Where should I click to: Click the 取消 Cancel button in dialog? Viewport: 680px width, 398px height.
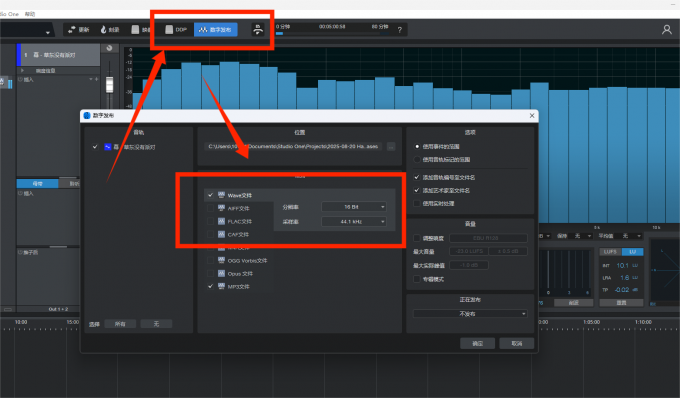click(x=517, y=343)
